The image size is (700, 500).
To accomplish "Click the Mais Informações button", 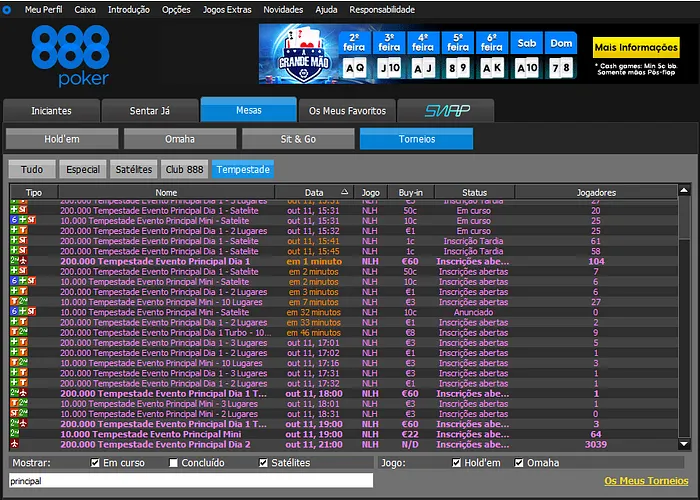I will click(x=636, y=47).
